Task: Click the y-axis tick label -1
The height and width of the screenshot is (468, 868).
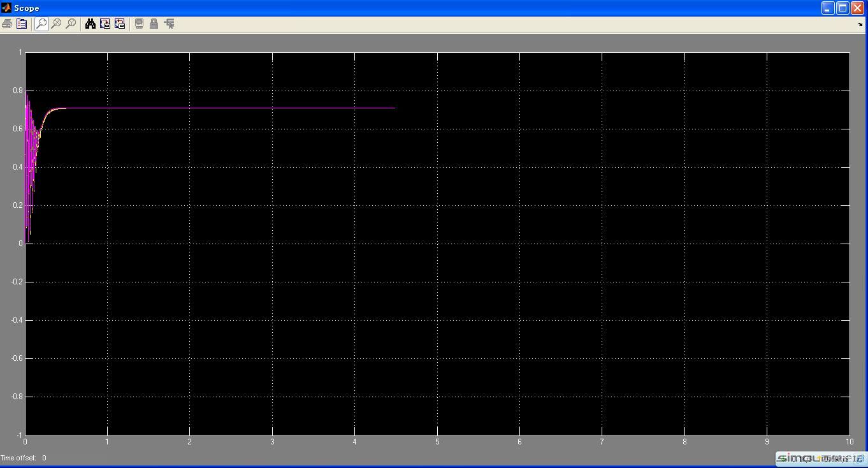Action: (x=20, y=435)
